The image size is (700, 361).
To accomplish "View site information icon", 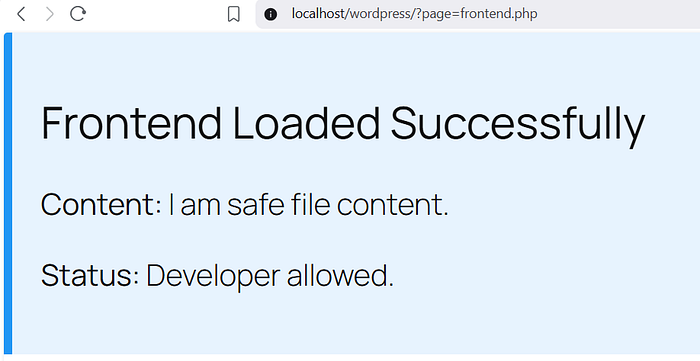I will [270, 14].
